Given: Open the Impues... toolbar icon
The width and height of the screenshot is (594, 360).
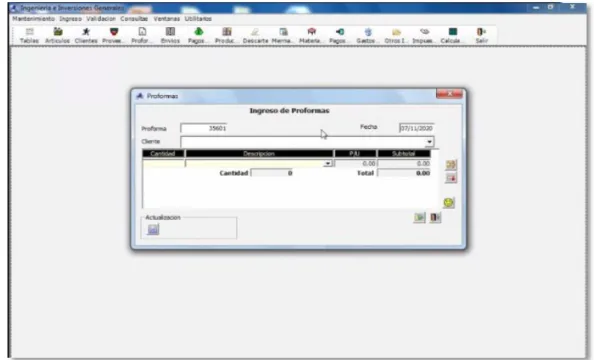Looking at the screenshot, I should click(x=424, y=36).
